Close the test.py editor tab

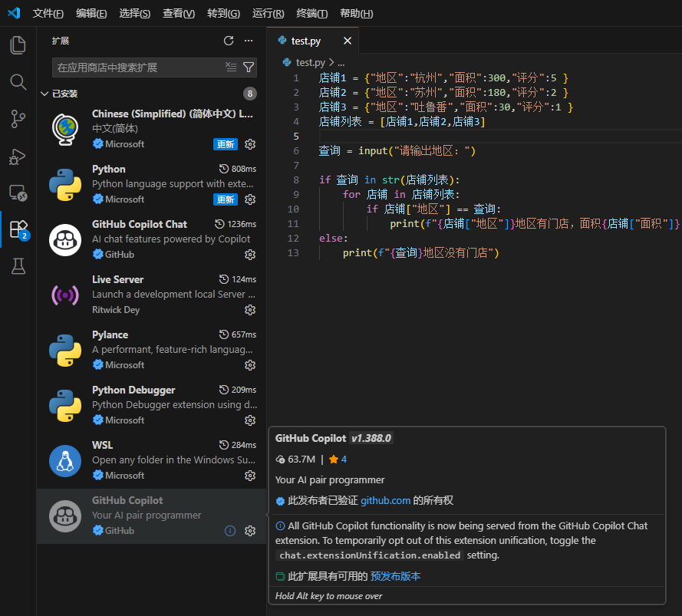347,41
